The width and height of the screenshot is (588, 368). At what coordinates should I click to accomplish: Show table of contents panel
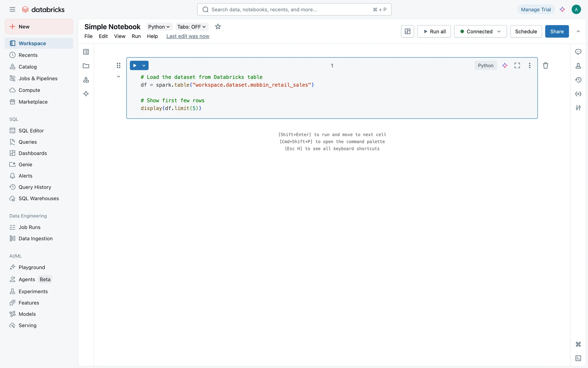point(86,52)
